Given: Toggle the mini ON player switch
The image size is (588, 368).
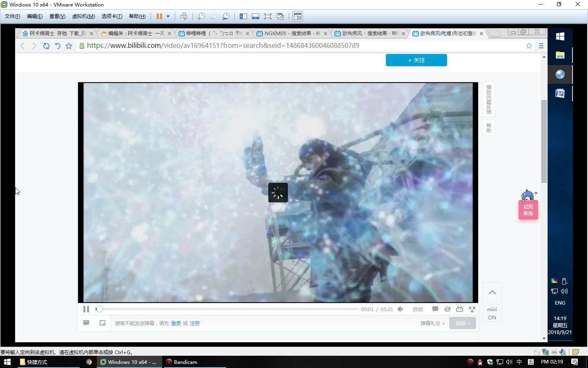Looking at the screenshot, I should (x=492, y=313).
